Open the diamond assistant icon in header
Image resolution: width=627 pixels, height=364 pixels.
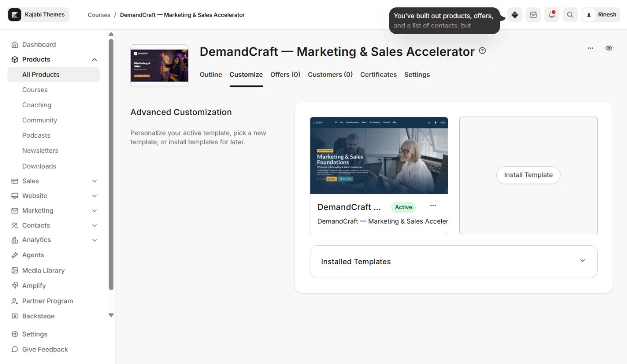(515, 15)
